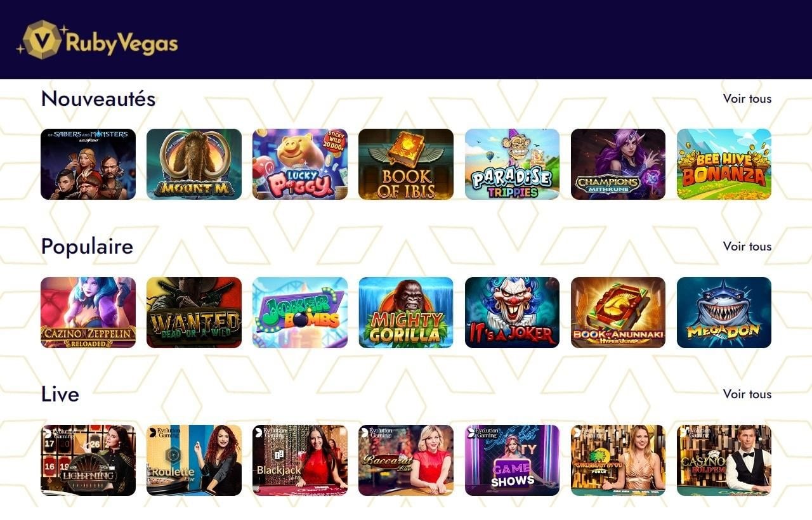Join the live Blackjack table
The width and height of the screenshot is (812, 520).
click(x=300, y=460)
